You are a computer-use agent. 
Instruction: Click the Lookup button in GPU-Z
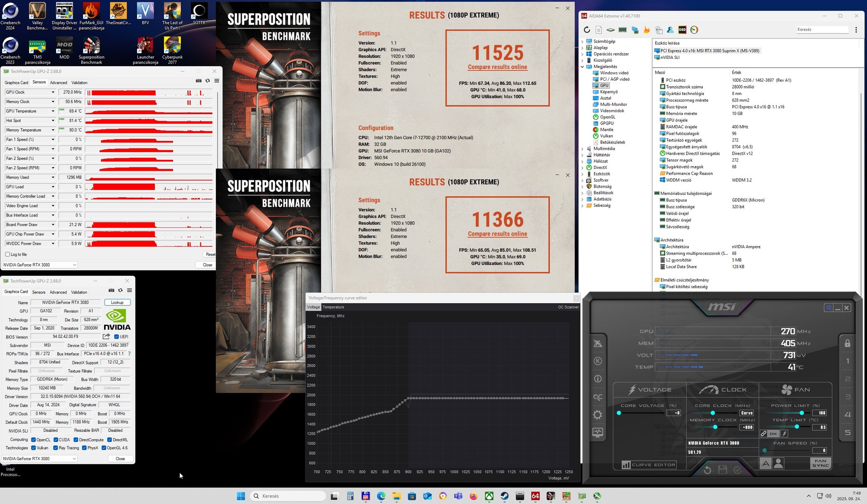tap(117, 302)
